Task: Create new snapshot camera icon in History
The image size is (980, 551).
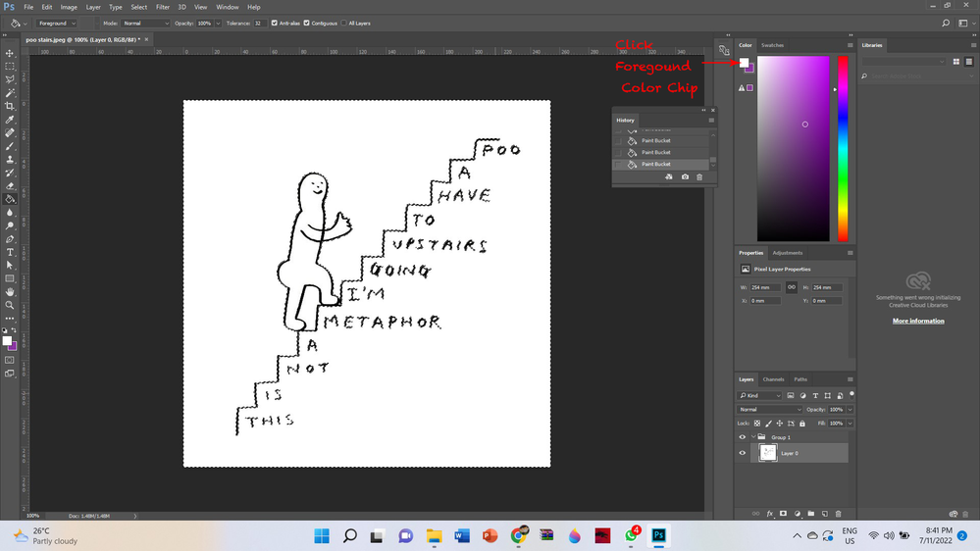Action: click(x=685, y=176)
